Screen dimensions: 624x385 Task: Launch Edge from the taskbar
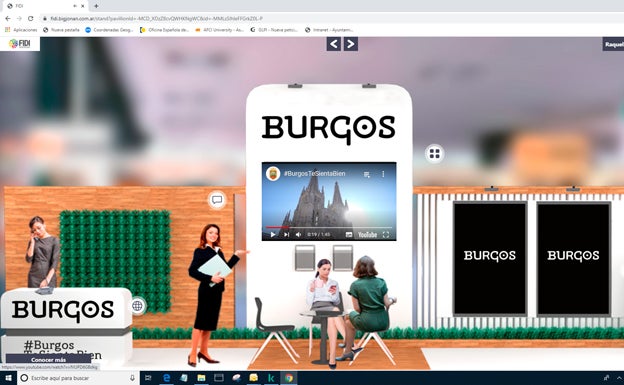tap(167, 378)
